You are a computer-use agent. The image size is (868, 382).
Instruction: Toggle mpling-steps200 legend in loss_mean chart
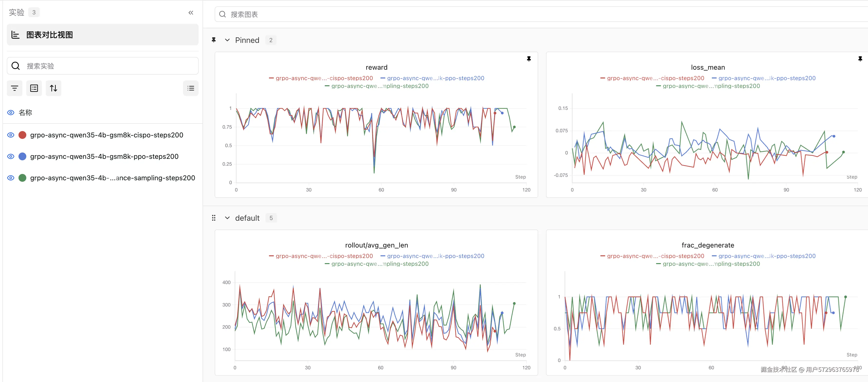pos(708,86)
